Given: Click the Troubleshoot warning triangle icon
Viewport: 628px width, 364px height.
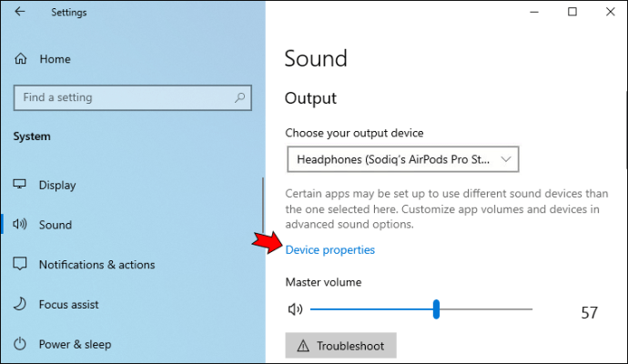Looking at the screenshot, I should tap(303, 346).
